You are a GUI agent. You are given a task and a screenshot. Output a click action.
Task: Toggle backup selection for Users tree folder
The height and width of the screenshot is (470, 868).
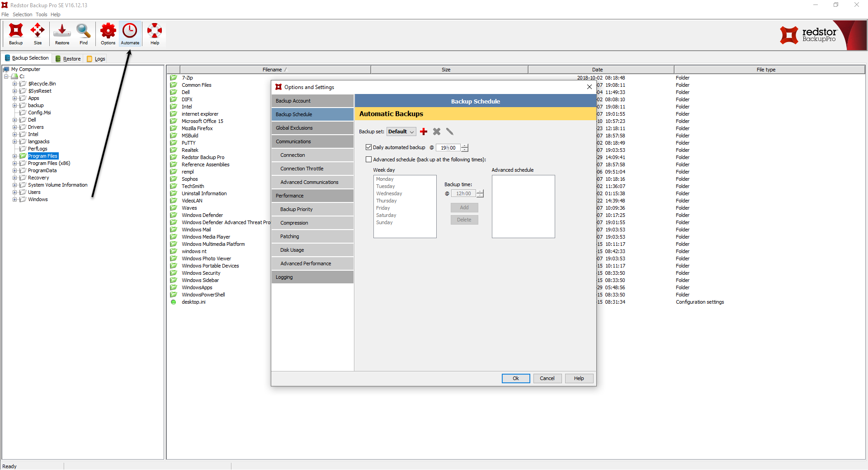(23, 192)
